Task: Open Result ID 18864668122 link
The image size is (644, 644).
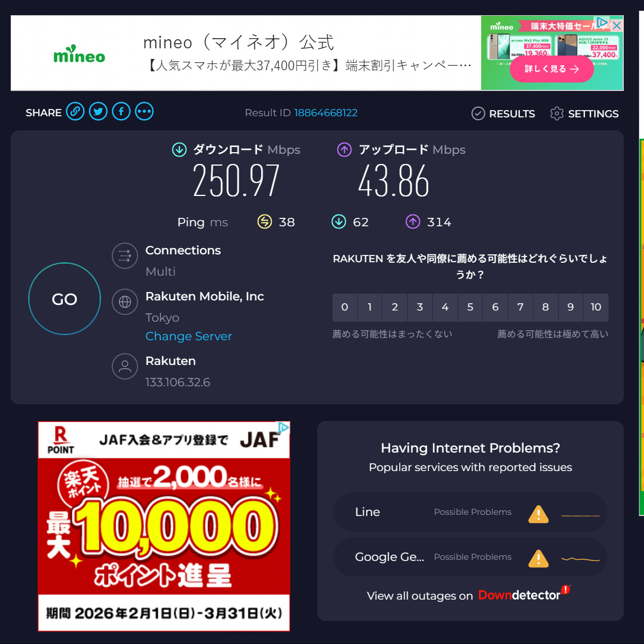Action: (326, 112)
